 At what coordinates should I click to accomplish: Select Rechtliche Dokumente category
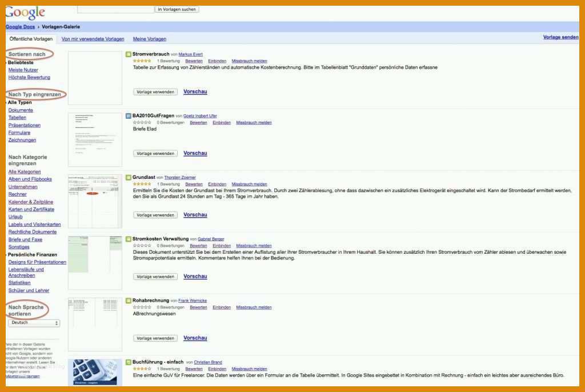point(33,232)
